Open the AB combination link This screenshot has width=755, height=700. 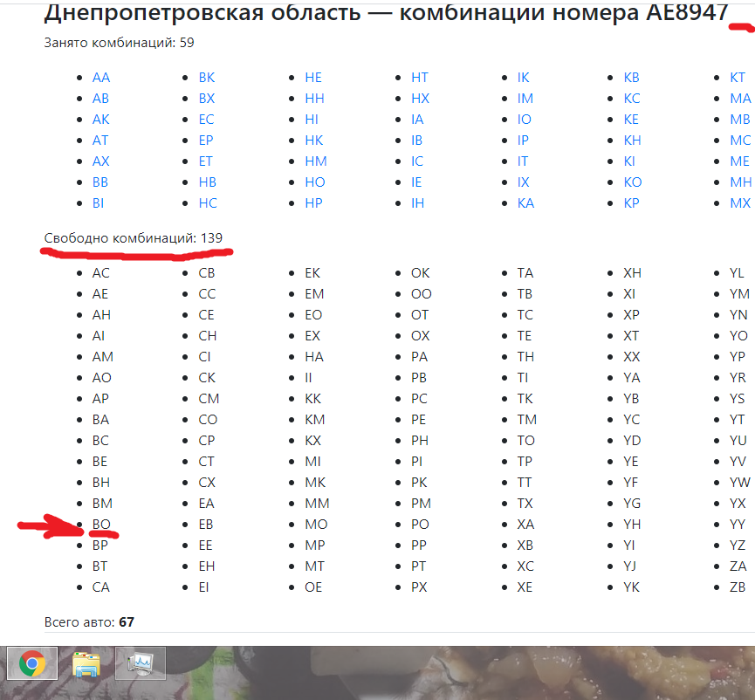click(100, 99)
